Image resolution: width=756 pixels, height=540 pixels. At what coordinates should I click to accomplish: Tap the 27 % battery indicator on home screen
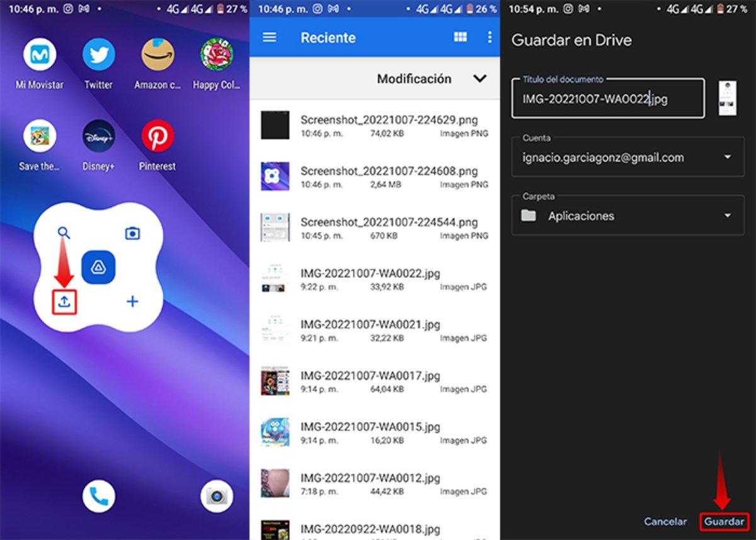click(232, 9)
